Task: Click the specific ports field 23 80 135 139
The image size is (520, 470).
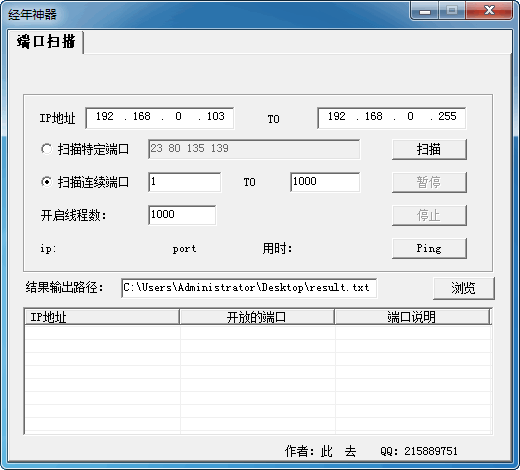Action: click(254, 149)
